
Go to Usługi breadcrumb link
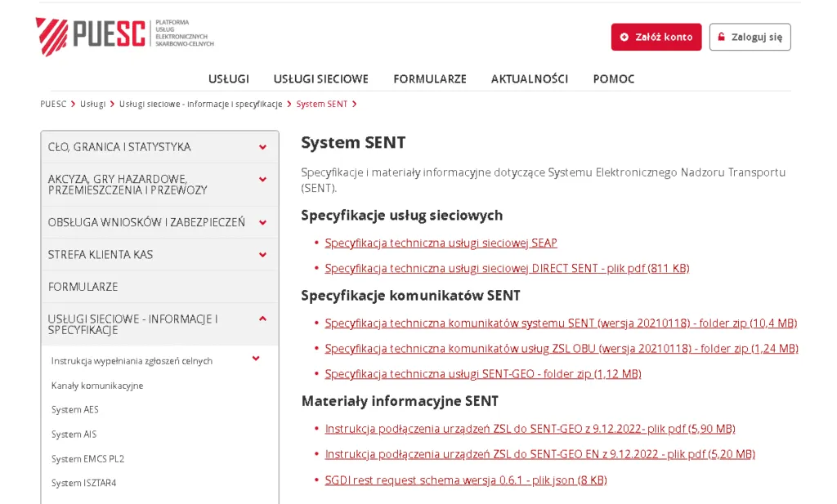click(93, 104)
